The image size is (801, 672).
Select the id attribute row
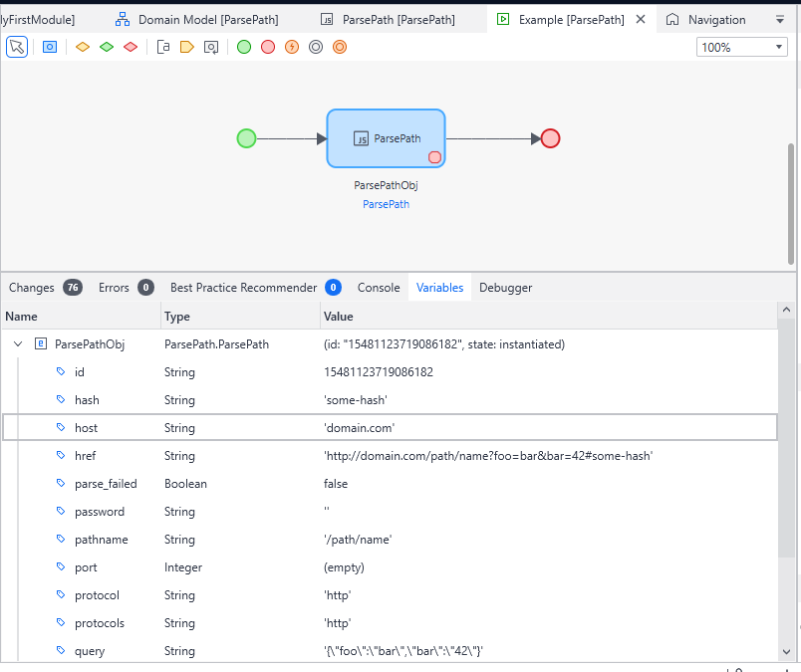[390, 372]
